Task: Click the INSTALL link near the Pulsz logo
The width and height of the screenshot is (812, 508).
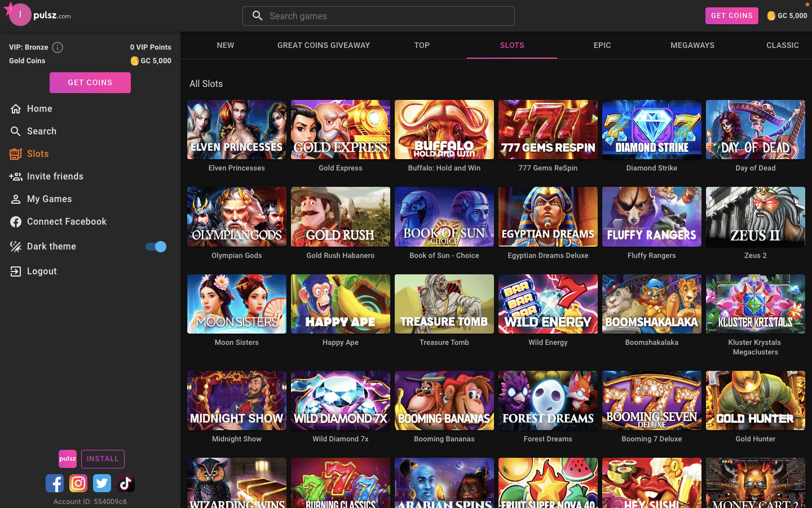Action: pos(103,459)
